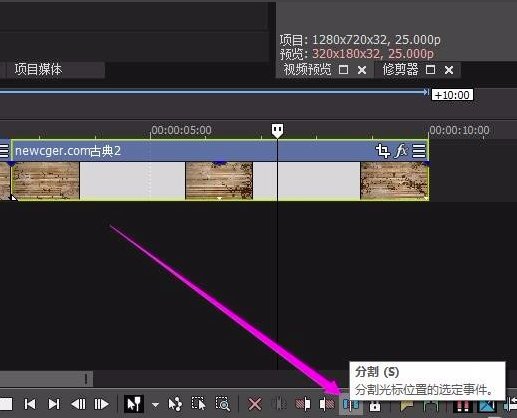517x418 pixels.
Task: Click the Trim Start icon
Action: 303,404
